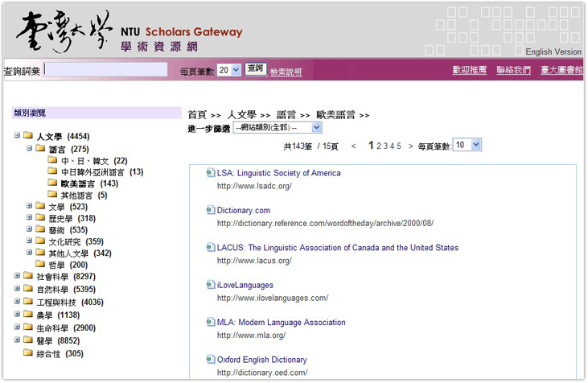Viewport: 588px width, 383px height.
Task: Click the folder icon for 其他語言
Action: click(52, 194)
